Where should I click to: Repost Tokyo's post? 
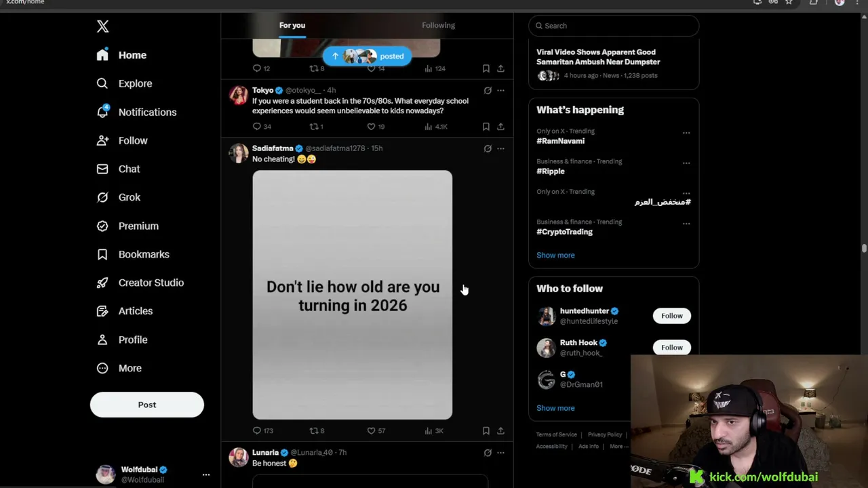pyautogui.click(x=313, y=127)
